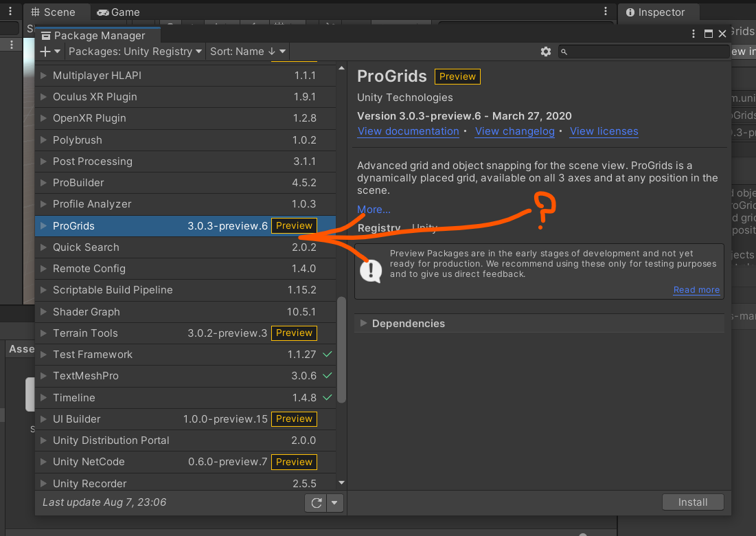The width and height of the screenshot is (756, 536).
Task: Select the Quick Search package
Action: (185, 247)
